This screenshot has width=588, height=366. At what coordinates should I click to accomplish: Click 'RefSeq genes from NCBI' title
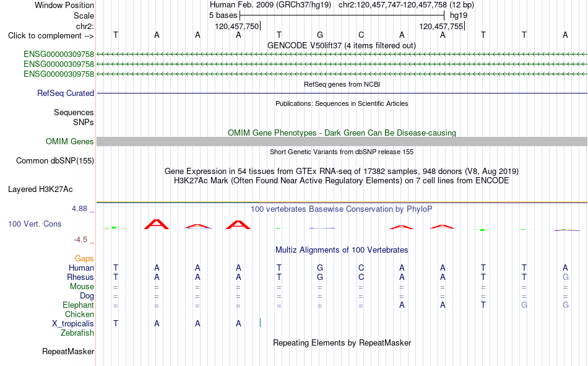[342, 84]
